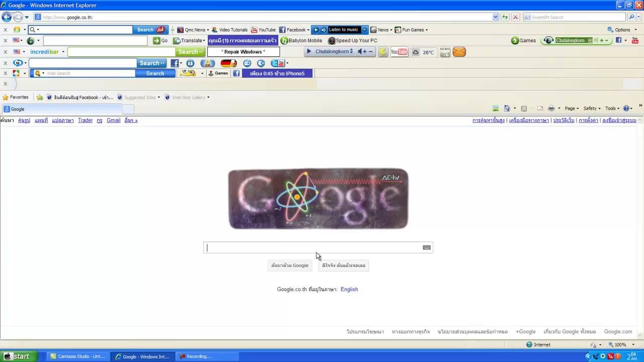Expand the Web Slice Gallery dropdown

pyautogui.click(x=208, y=98)
